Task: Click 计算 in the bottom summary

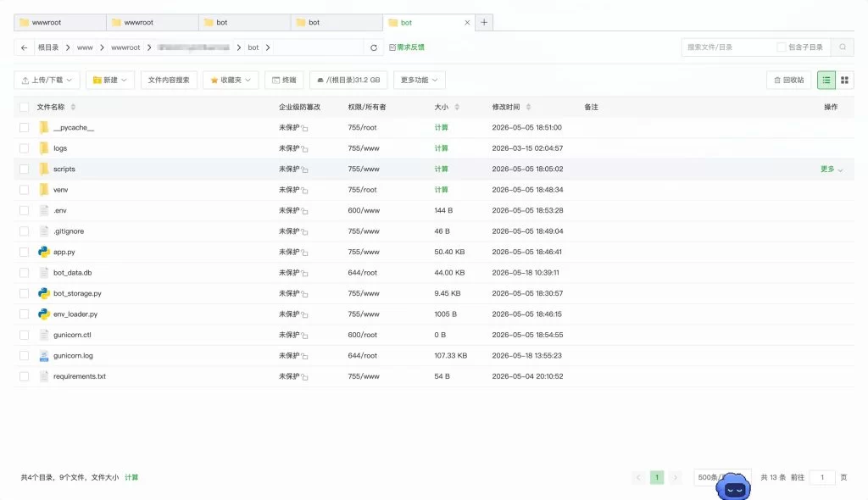Action: 131,477
